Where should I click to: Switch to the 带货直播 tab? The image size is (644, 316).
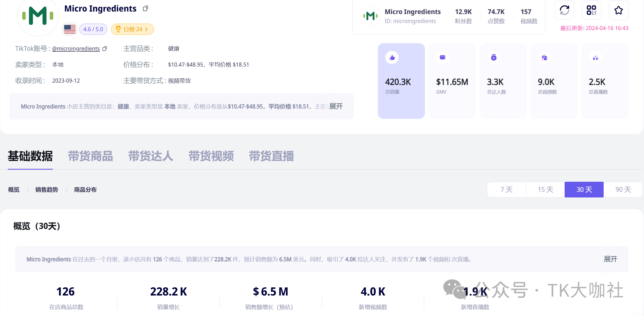pyautogui.click(x=271, y=156)
